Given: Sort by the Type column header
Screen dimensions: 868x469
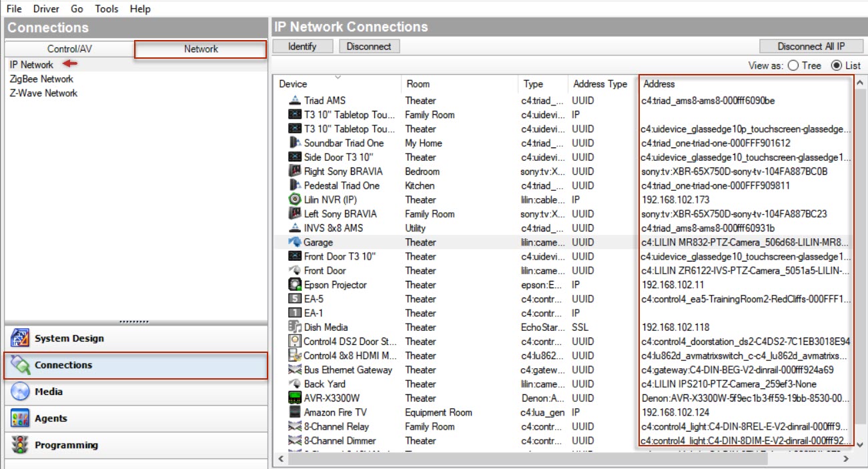Looking at the screenshot, I should (x=542, y=84).
